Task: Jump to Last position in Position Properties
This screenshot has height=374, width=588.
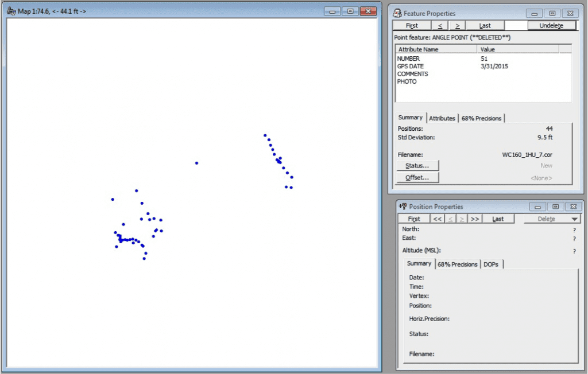Action: tap(498, 219)
